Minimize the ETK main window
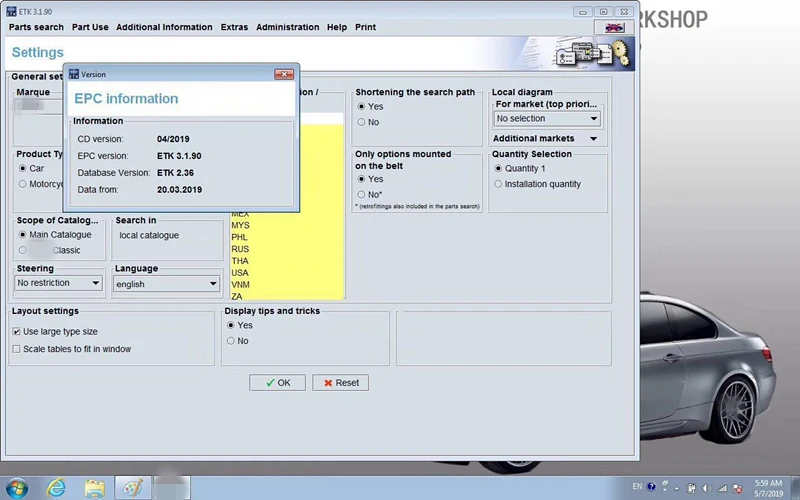The height and width of the screenshot is (500, 800). [x=582, y=12]
